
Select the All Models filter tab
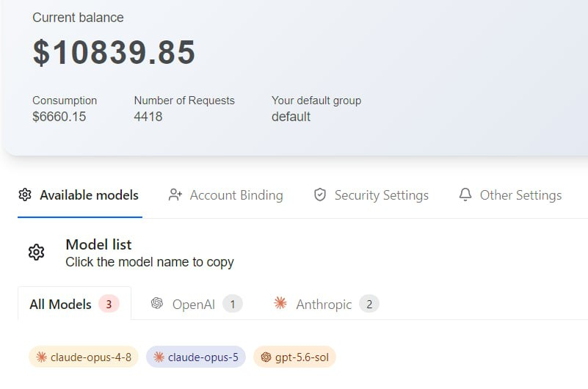pos(74,304)
